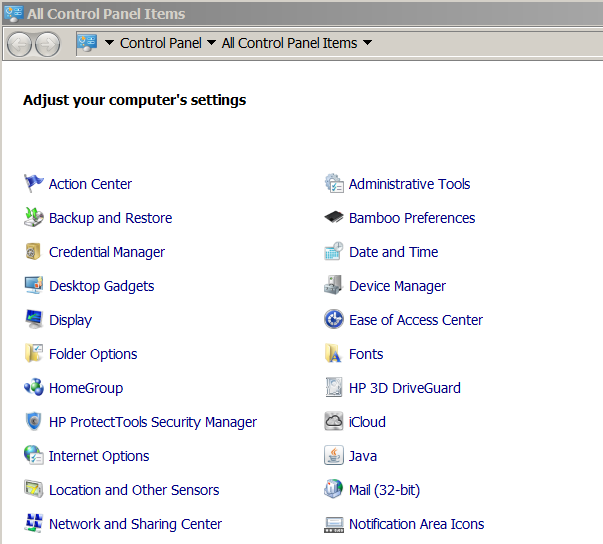Click the Network and Sharing Center icon
The width and height of the screenshot is (603, 544).
34,523
